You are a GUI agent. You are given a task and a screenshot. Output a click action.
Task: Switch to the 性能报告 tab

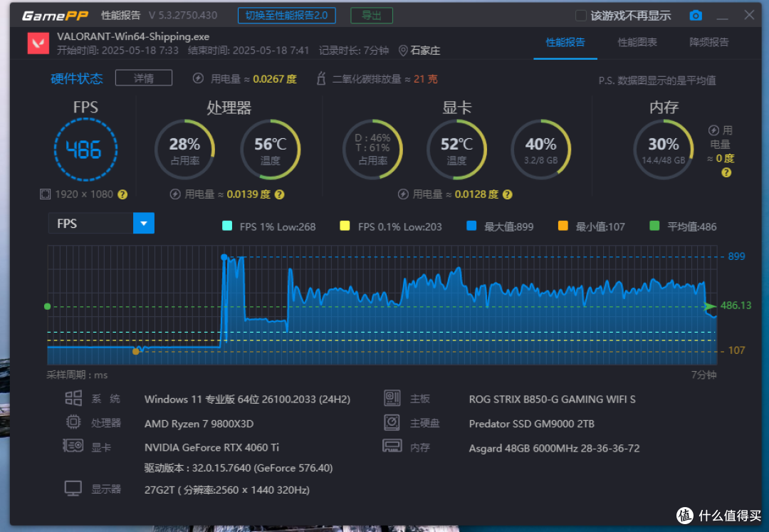tap(565, 42)
